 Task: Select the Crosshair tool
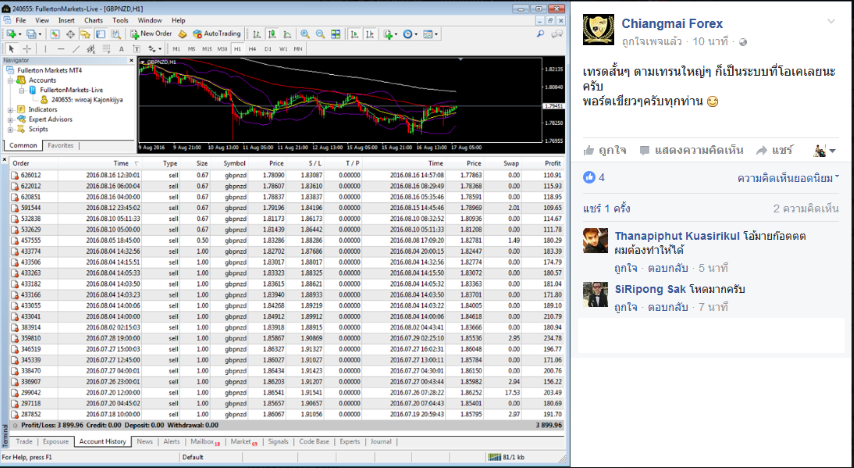(27, 49)
